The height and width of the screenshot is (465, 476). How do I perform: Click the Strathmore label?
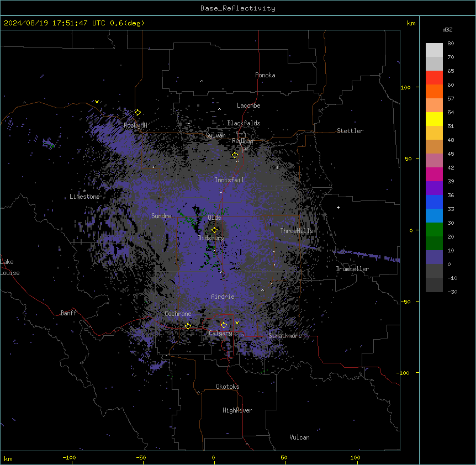click(285, 336)
